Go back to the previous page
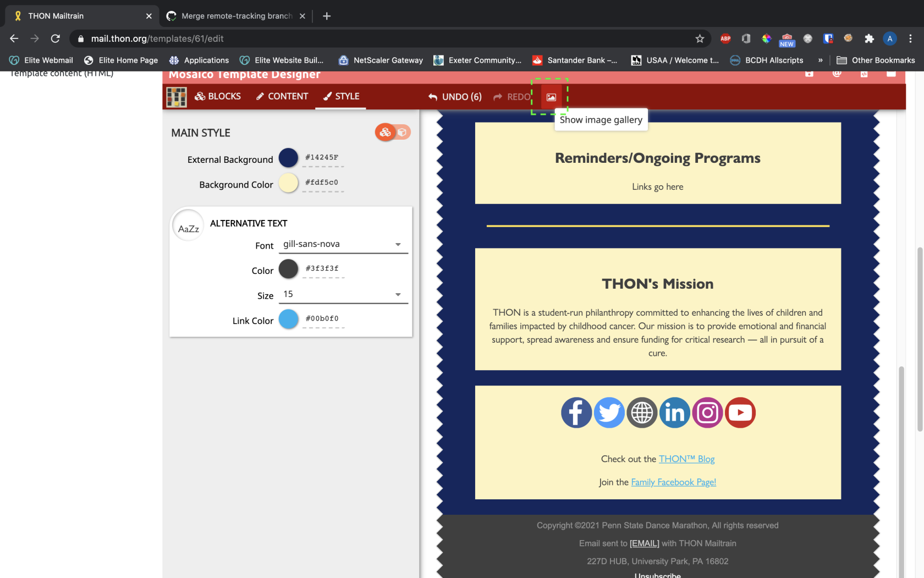 click(14, 38)
